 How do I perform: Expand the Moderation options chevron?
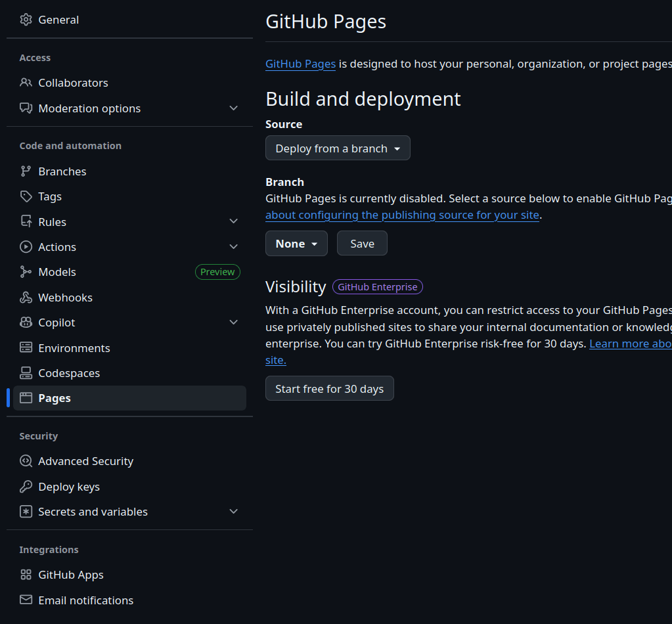[x=234, y=108]
